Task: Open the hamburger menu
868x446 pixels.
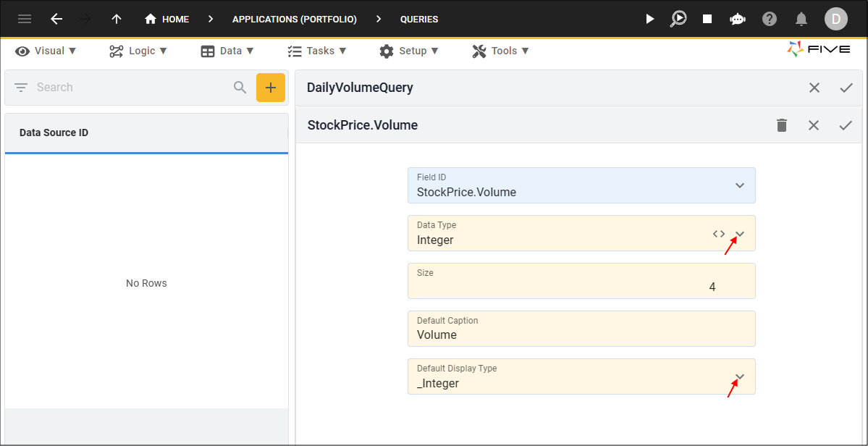Action: point(25,20)
